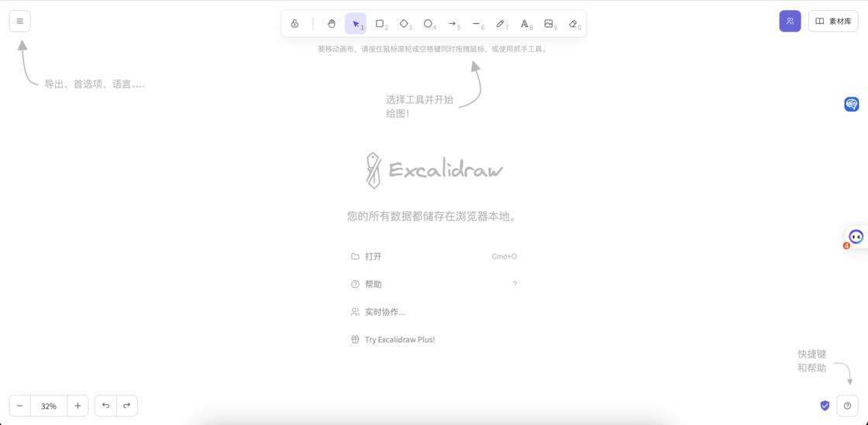The height and width of the screenshot is (425, 868).
Task: Click the blue browser extension icon
Action: [x=852, y=104]
